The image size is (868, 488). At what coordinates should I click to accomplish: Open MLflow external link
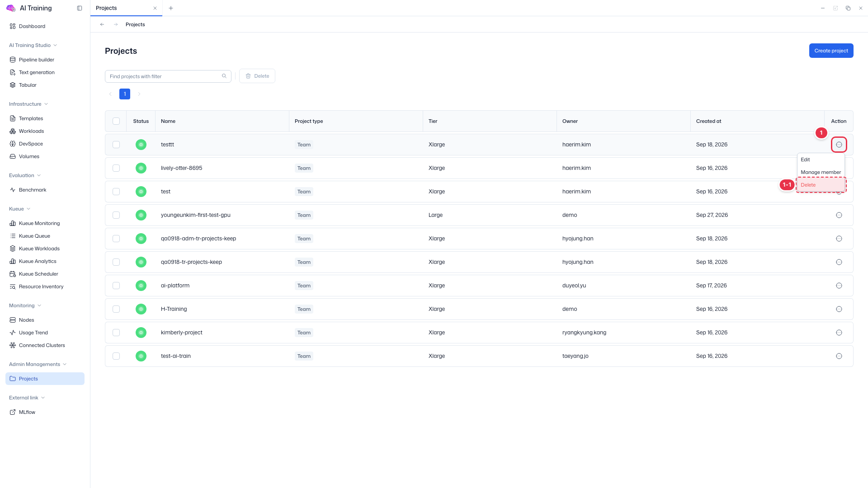click(45, 412)
